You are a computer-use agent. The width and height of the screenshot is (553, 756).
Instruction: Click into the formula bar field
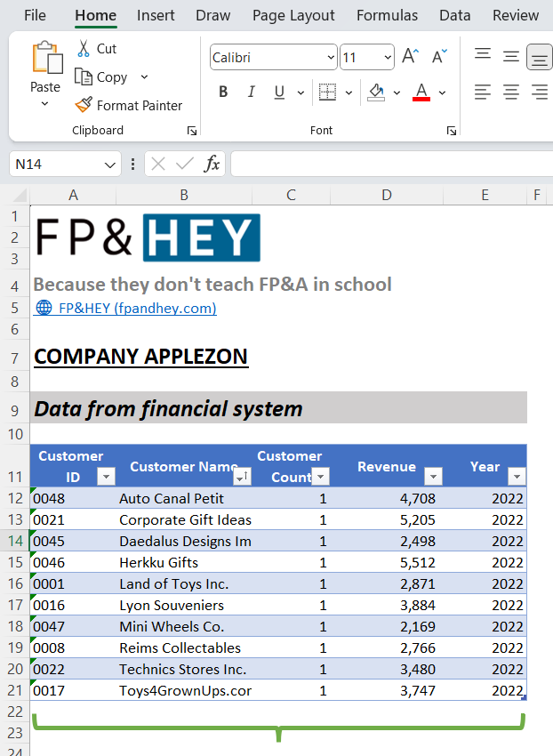tap(392, 164)
